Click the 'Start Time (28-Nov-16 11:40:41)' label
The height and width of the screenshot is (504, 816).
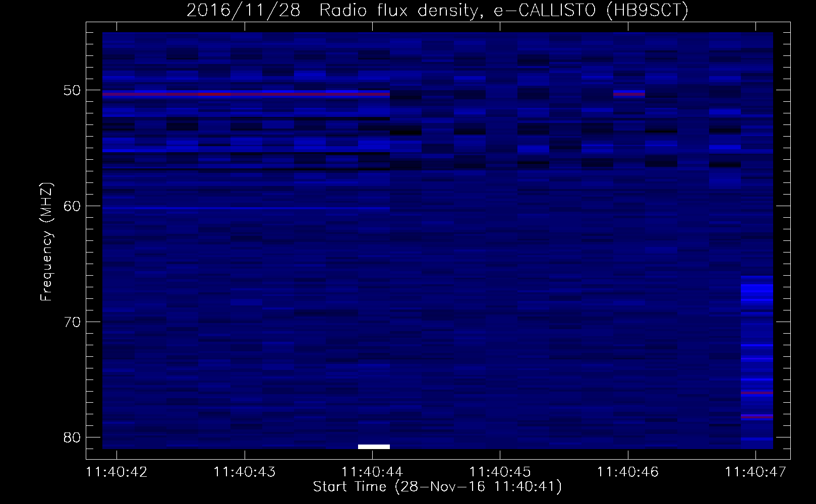click(437, 487)
